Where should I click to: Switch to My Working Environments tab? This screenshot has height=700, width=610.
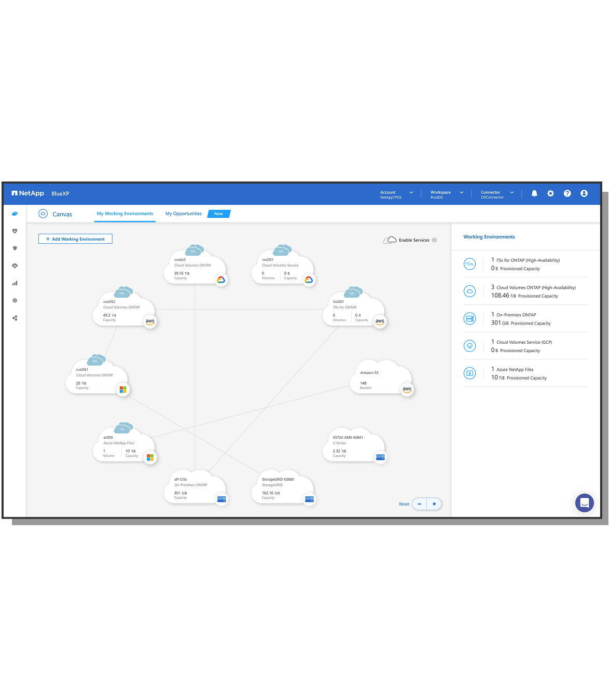[124, 214]
